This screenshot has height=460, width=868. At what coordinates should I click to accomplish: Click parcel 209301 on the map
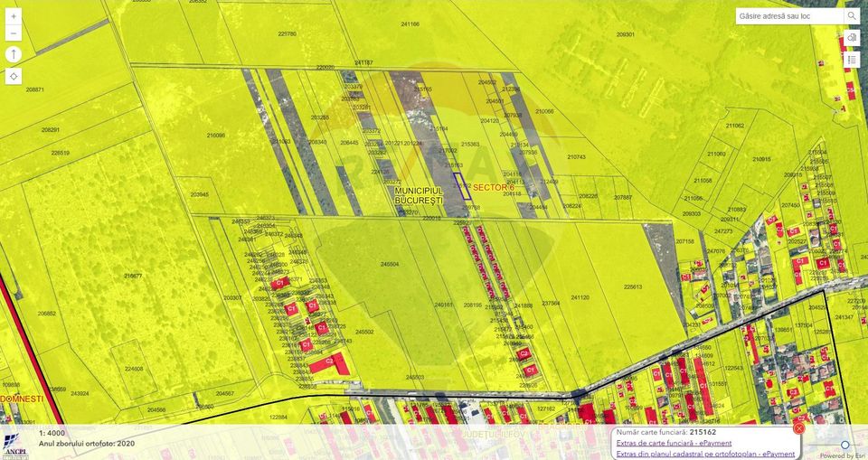click(x=625, y=34)
